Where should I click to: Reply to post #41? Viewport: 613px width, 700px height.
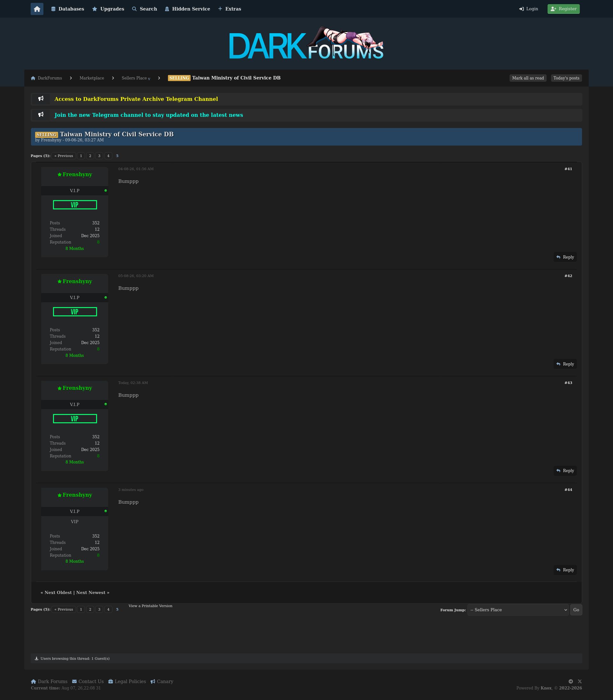(565, 257)
